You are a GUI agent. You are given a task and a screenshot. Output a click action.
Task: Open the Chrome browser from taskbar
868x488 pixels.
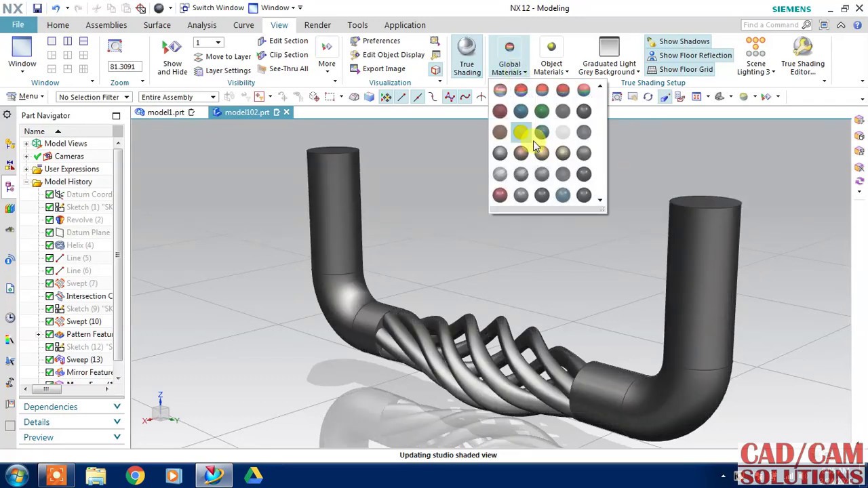pos(135,476)
